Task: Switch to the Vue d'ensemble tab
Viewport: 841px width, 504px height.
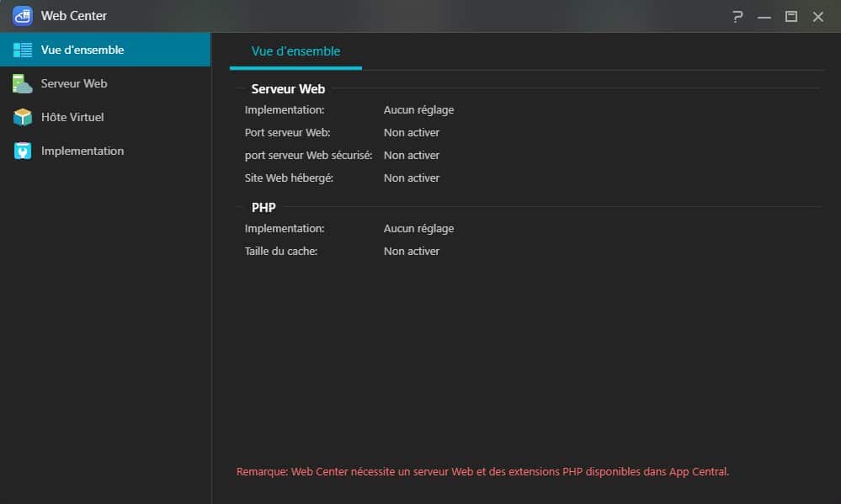Action: (x=295, y=51)
